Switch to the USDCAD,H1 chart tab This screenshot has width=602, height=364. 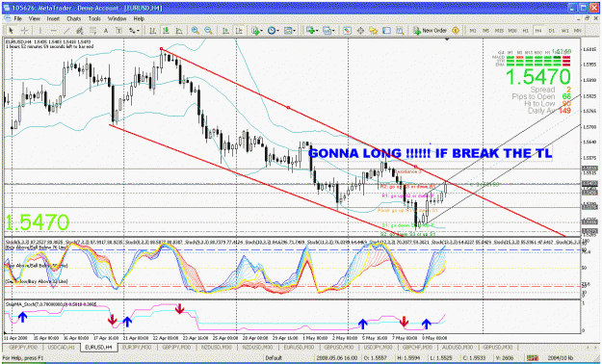(61, 347)
